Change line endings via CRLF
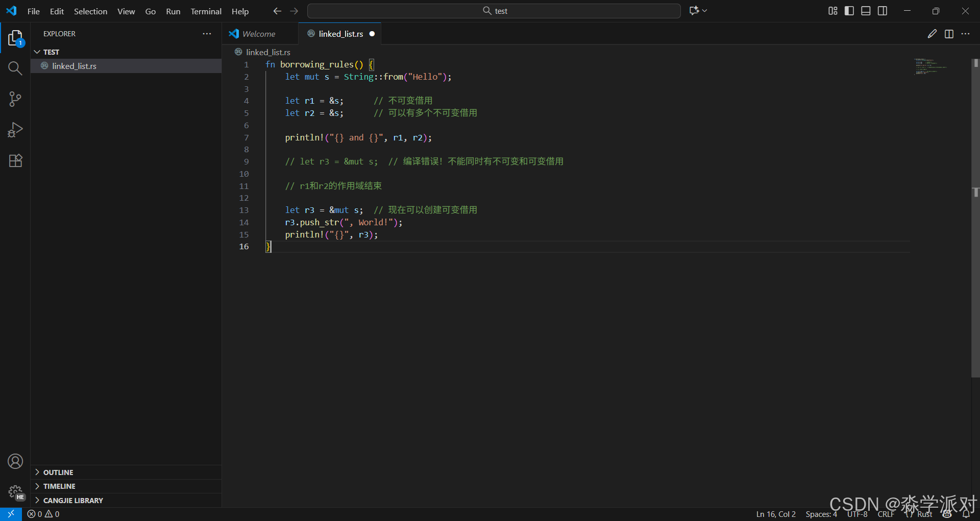The width and height of the screenshot is (980, 521). [886, 514]
